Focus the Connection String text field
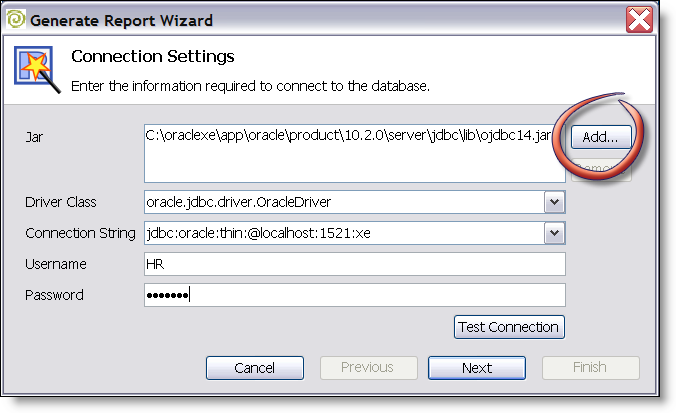The width and height of the screenshot is (676, 413). click(344, 233)
